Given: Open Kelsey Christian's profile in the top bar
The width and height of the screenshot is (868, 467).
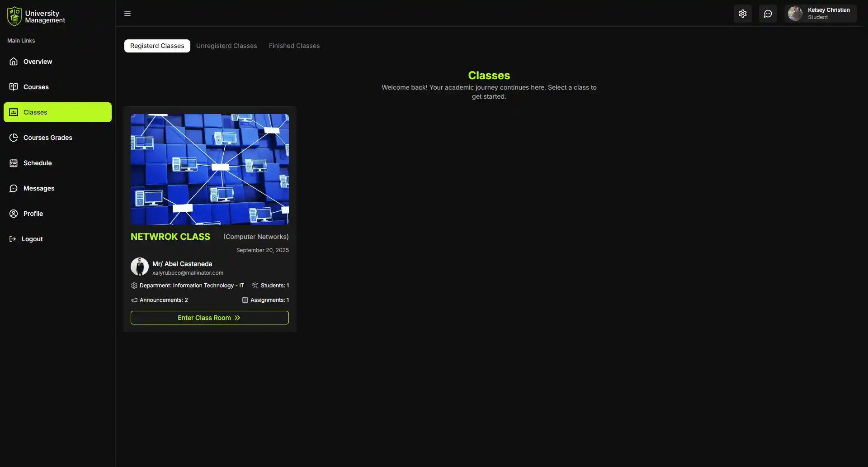Looking at the screenshot, I should coord(820,13).
